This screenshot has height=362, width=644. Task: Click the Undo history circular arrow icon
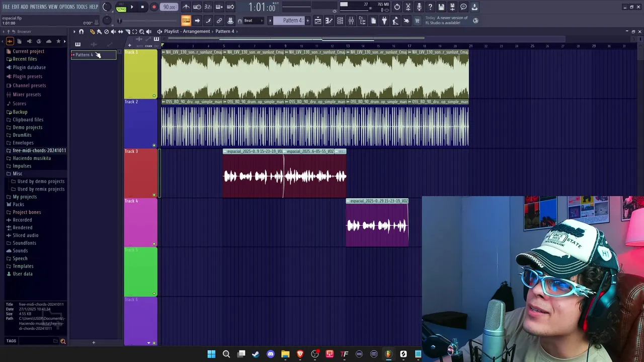pos(397,7)
